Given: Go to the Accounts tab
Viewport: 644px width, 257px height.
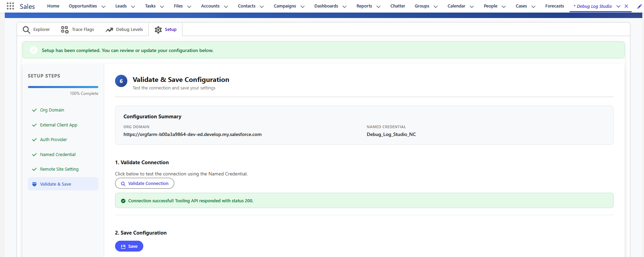Looking at the screenshot, I should (x=210, y=6).
